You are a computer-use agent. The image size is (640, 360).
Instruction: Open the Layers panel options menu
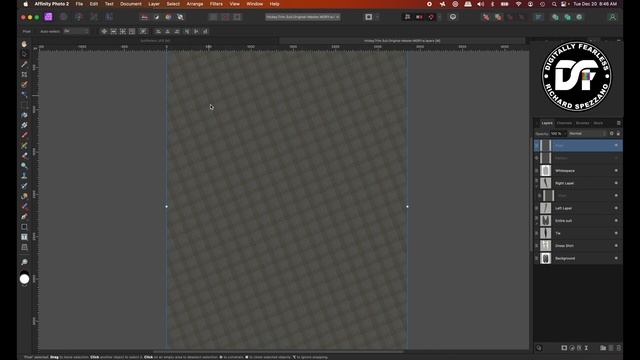point(618,123)
